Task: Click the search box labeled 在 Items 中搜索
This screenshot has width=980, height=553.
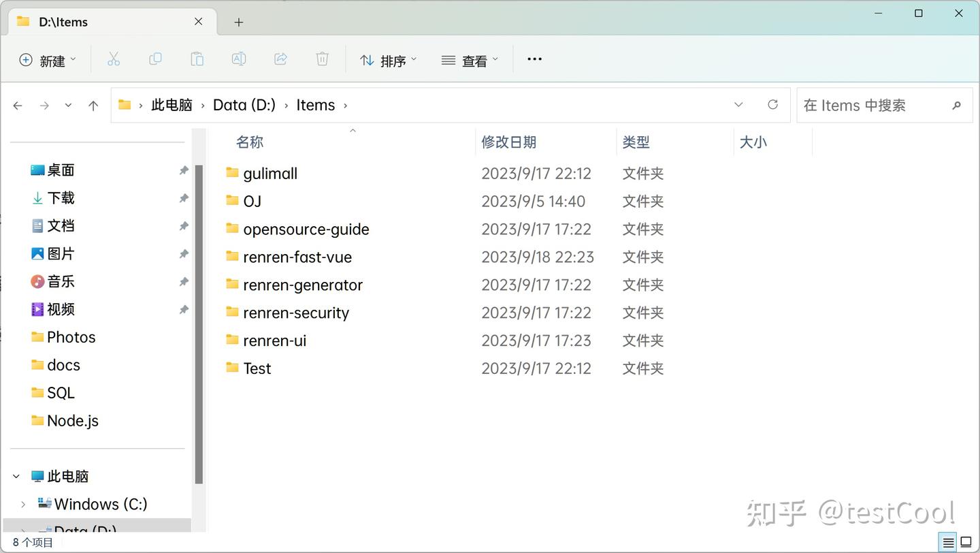Action: tap(878, 105)
